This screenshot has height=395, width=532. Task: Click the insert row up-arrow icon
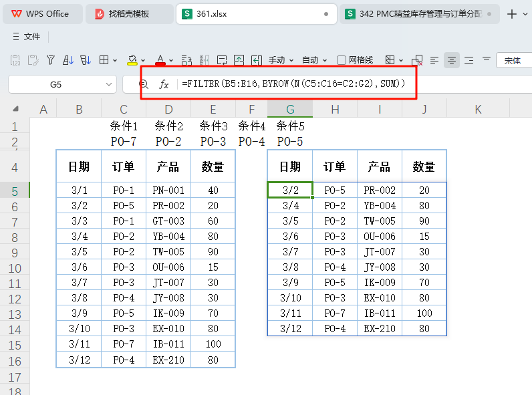pyautogui.click(x=239, y=60)
